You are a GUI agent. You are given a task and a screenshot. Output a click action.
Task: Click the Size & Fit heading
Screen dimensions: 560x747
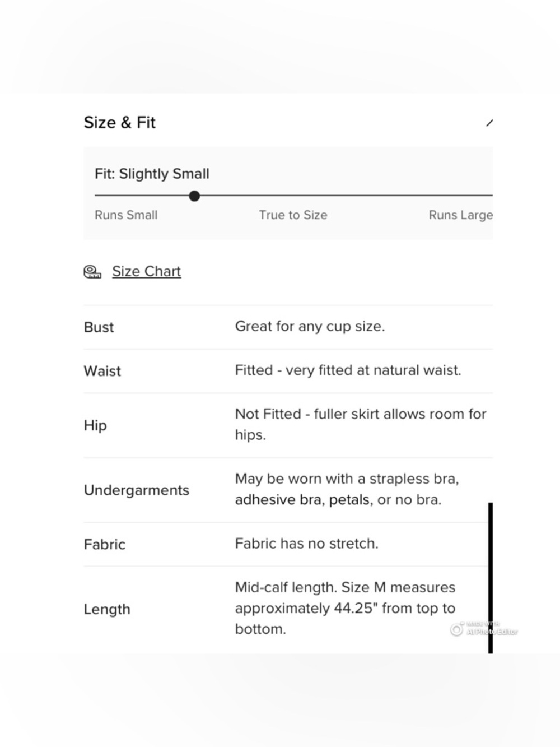[120, 123]
